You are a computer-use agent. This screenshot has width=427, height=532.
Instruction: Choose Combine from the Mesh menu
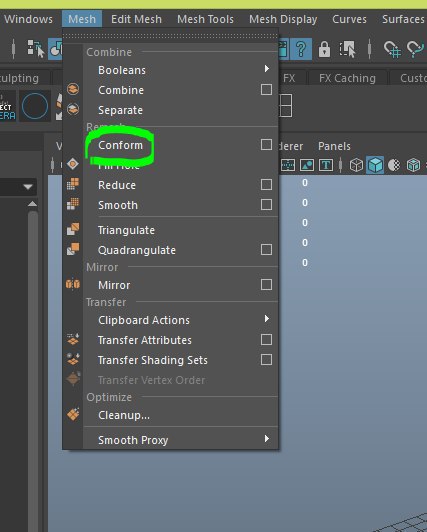point(121,90)
